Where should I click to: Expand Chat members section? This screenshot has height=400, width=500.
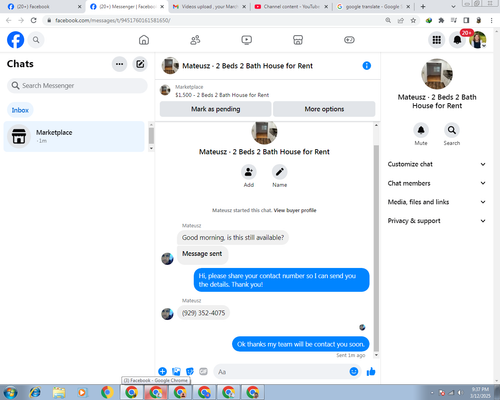click(437, 183)
